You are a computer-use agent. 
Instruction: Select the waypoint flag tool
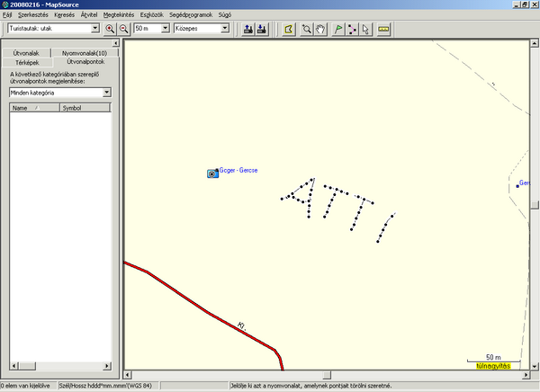pos(338,29)
